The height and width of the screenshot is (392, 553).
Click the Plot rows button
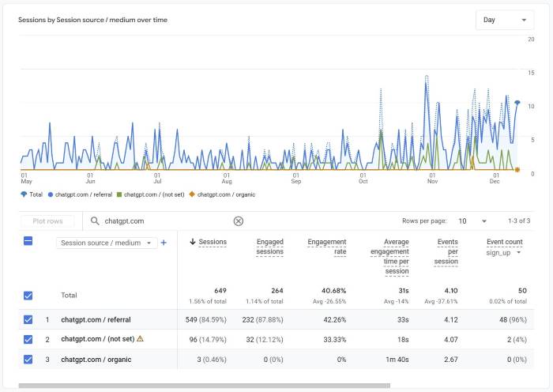tap(47, 222)
